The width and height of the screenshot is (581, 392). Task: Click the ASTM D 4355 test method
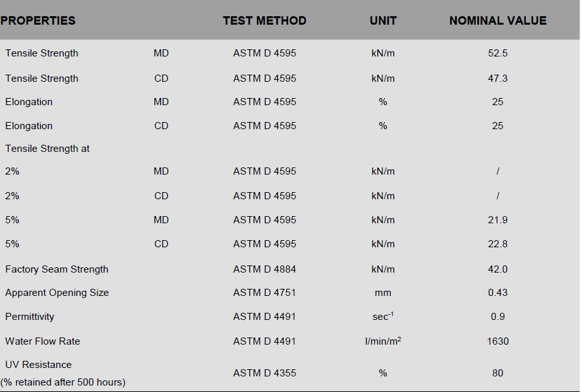(264, 373)
